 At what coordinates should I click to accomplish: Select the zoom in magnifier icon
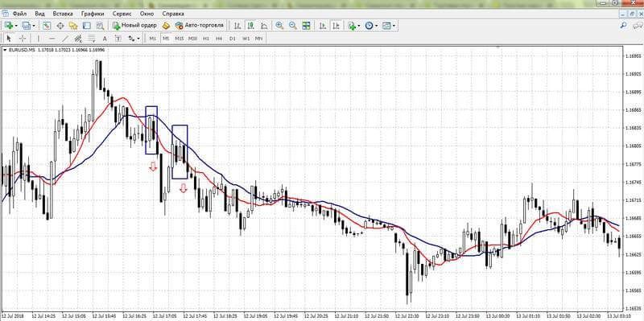[x=279, y=26]
